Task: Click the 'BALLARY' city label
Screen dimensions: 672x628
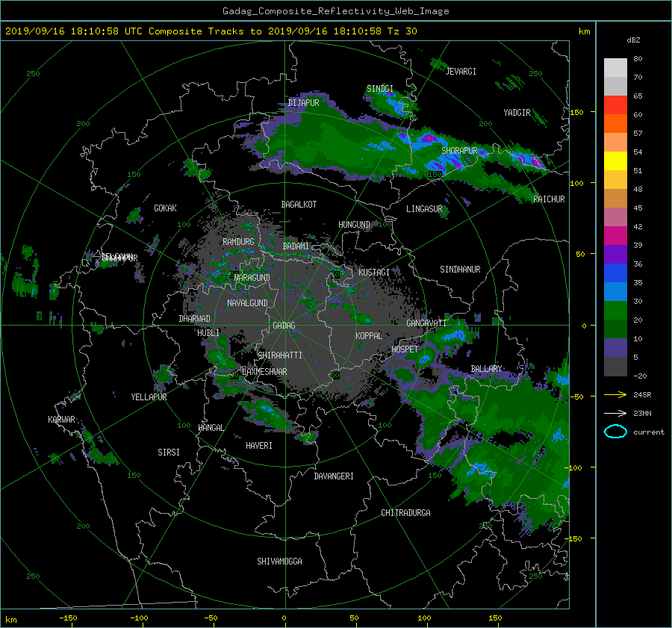Action: point(486,369)
